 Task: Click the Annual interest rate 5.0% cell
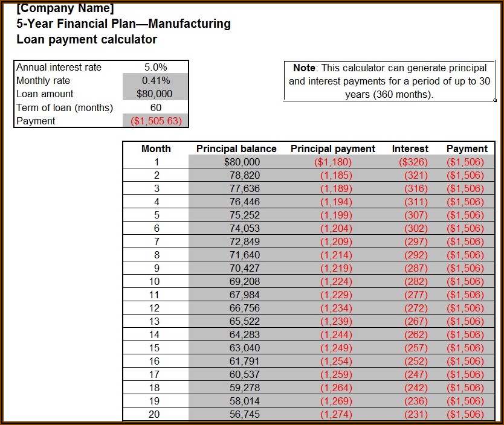[155, 67]
